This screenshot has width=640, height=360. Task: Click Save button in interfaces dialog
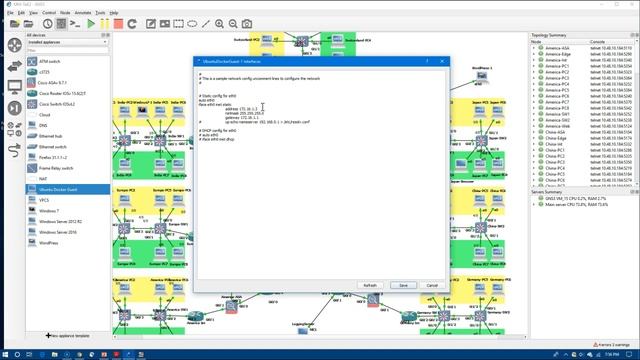403,285
